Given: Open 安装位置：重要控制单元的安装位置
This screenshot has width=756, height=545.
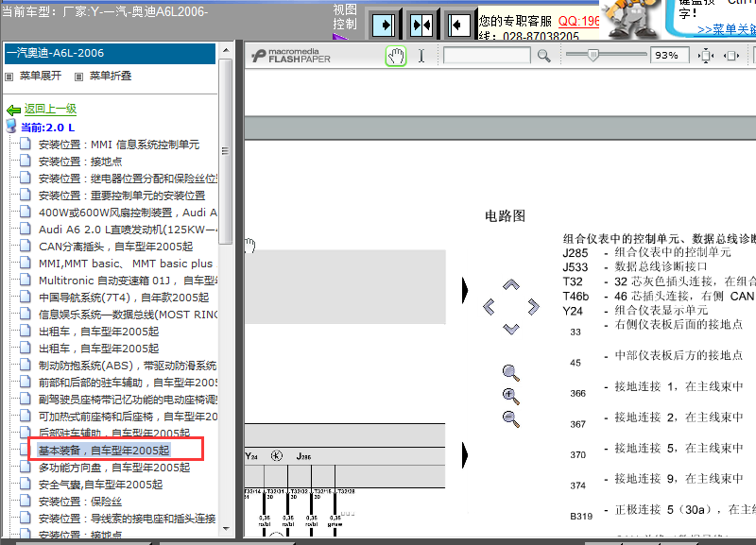Looking at the screenshot, I should tap(122, 196).
